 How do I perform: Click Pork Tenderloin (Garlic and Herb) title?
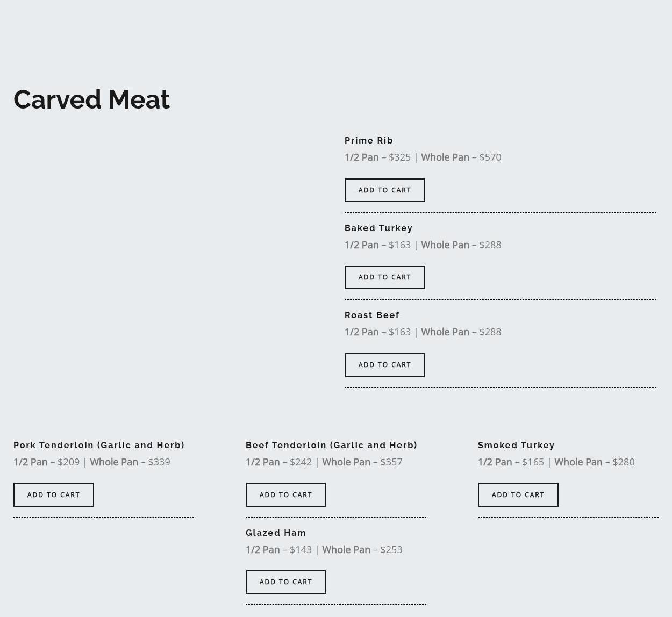pyautogui.click(x=99, y=446)
